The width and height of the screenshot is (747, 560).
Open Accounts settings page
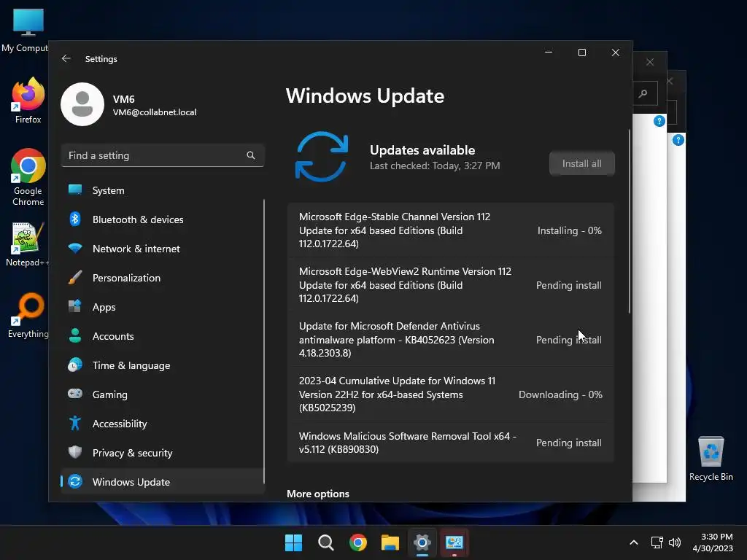pyautogui.click(x=162, y=336)
